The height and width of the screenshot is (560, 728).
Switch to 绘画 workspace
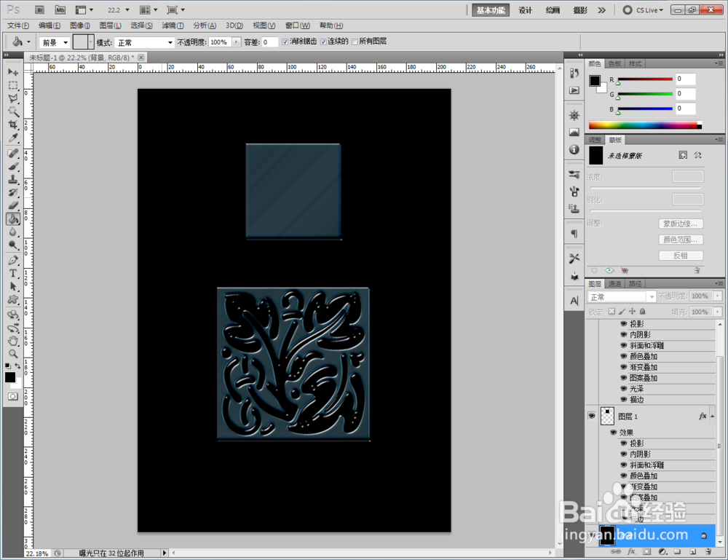click(x=553, y=10)
